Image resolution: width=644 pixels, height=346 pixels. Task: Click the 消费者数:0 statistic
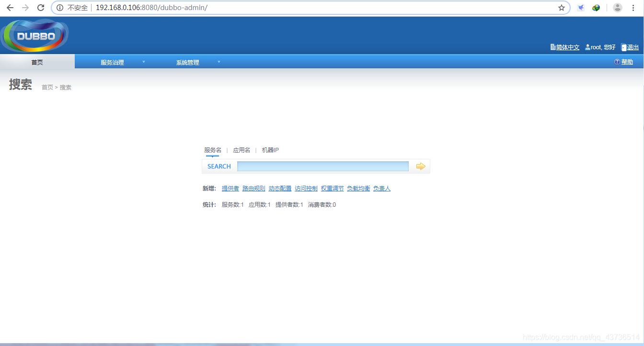pyautogui.click(x=322, y=205)
